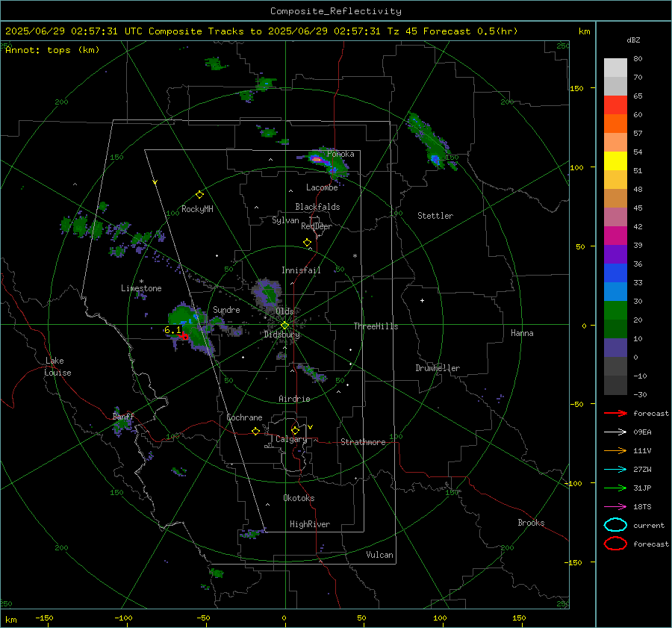
Task: Click the yellow diamond marker below RedDeer
Action: click(307, 243)
